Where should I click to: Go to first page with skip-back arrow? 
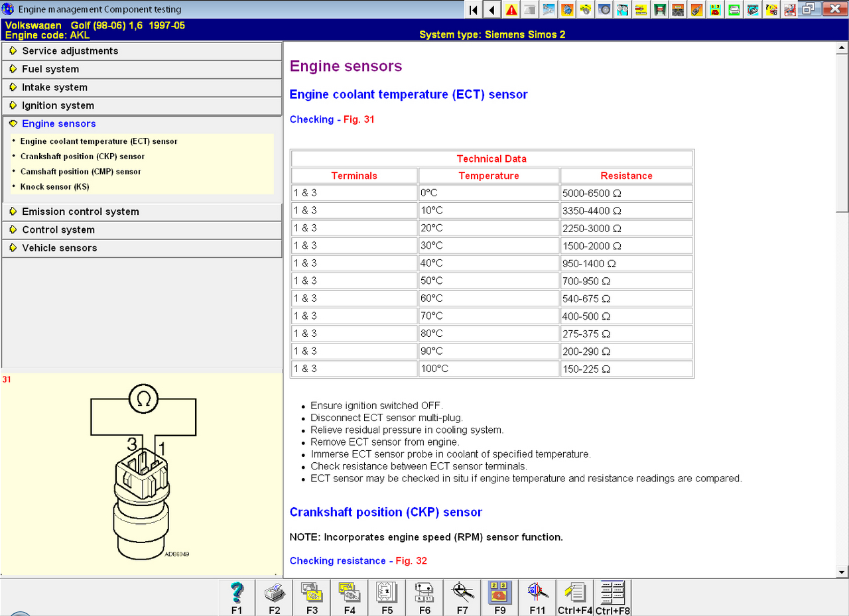[x=474, y=10]
